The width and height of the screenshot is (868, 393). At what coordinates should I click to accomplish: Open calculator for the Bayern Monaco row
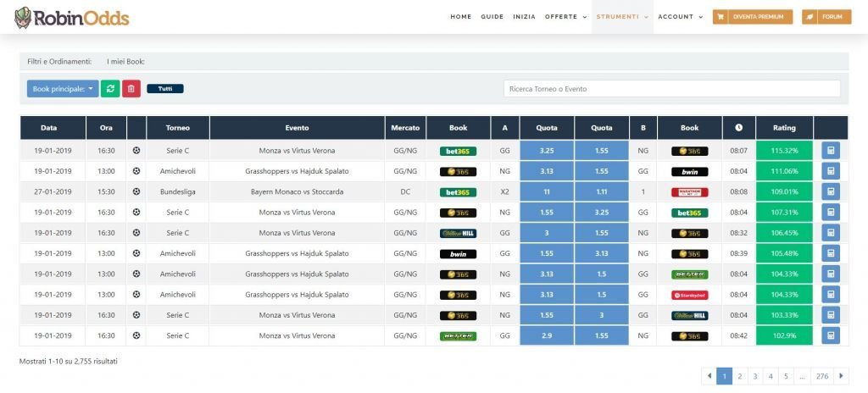coord(830,191)
